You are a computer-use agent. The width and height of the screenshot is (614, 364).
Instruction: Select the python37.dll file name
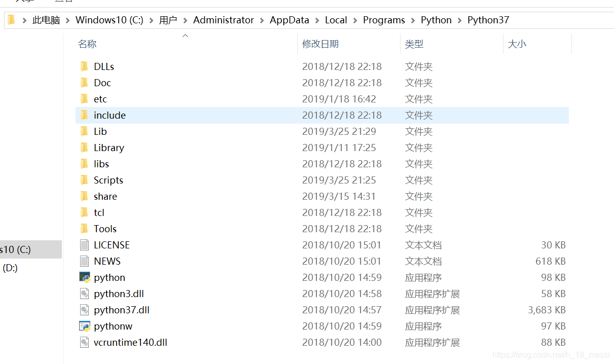click(x=122, y=310)
